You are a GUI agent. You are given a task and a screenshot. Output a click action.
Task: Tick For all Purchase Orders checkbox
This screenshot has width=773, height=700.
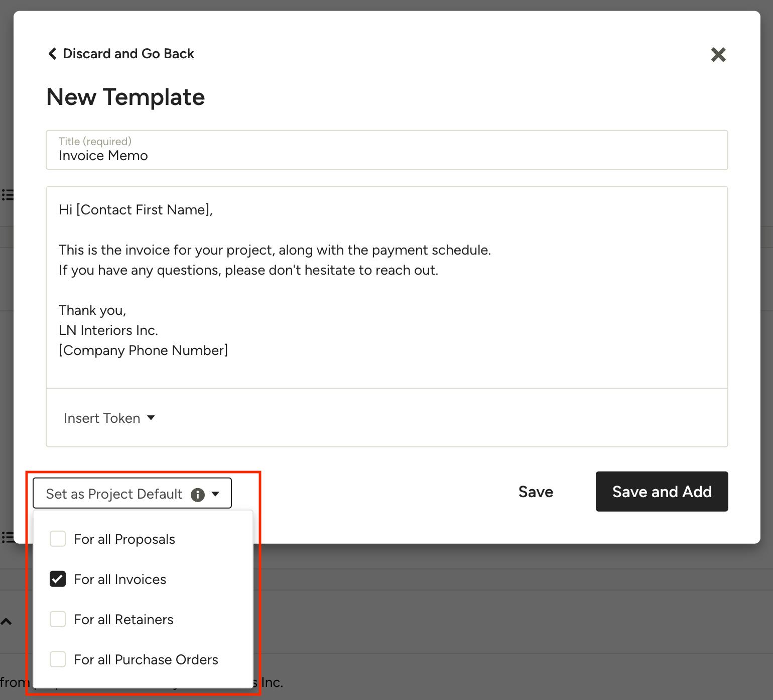(x=58, y=659)
